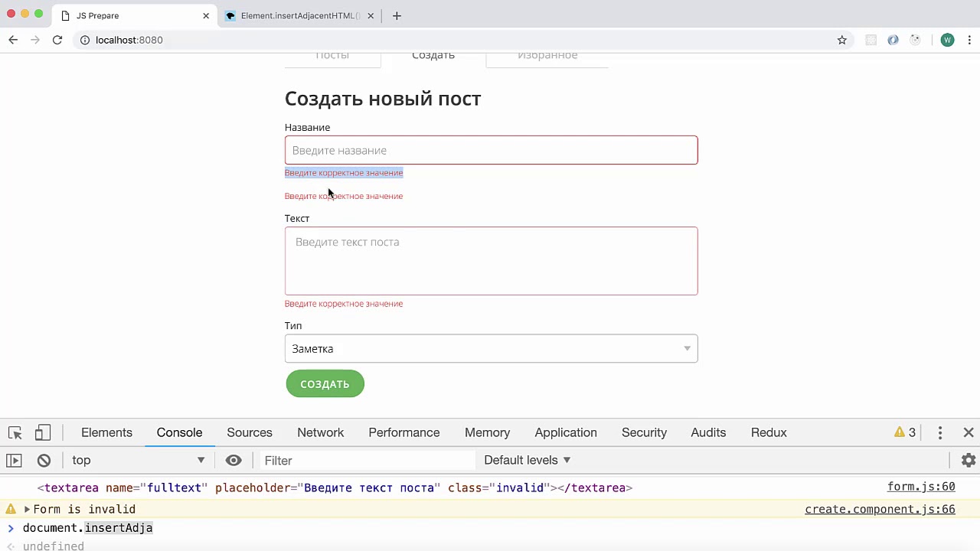Open the Network panel
The width and height of the screenshot is (980, 551).
point(321,432)
